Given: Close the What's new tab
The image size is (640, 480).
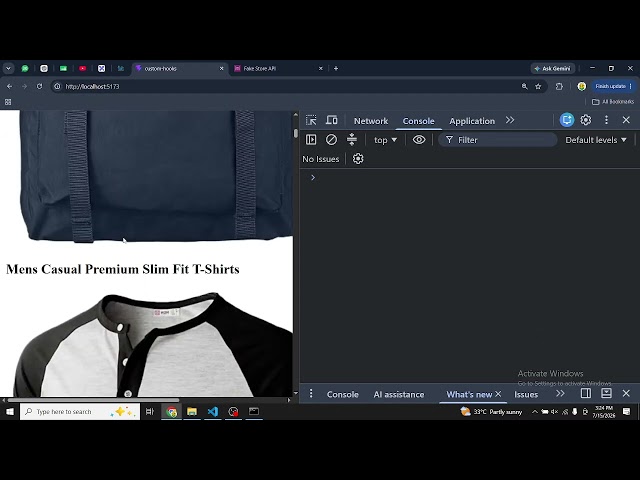Looking at the screenshot, I should click(x=498, y=394).
